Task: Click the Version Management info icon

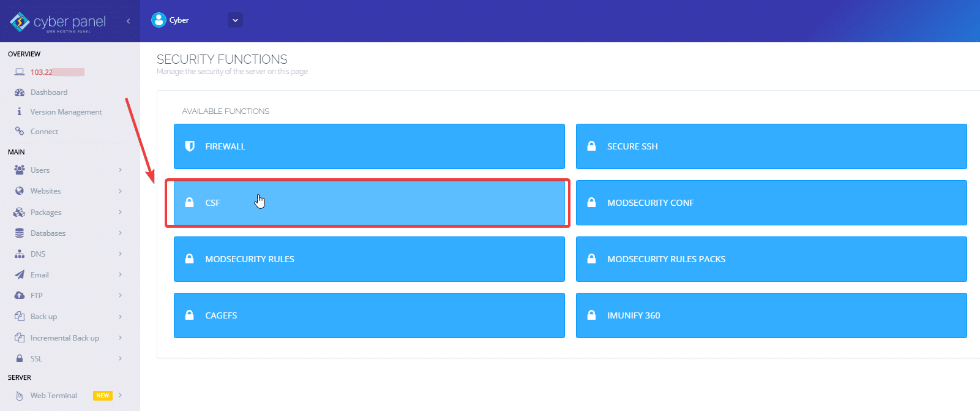Action: point(20,112)
